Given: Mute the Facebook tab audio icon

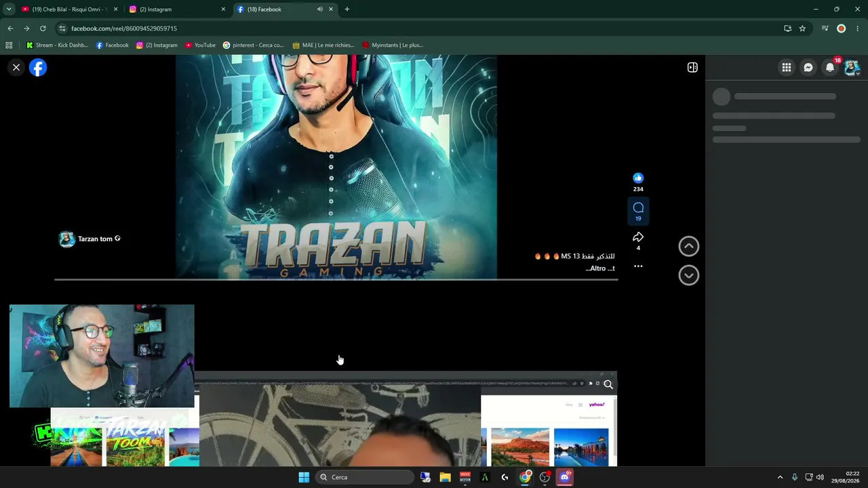Looking at the screenshot, I should click(x=319, y=9).
